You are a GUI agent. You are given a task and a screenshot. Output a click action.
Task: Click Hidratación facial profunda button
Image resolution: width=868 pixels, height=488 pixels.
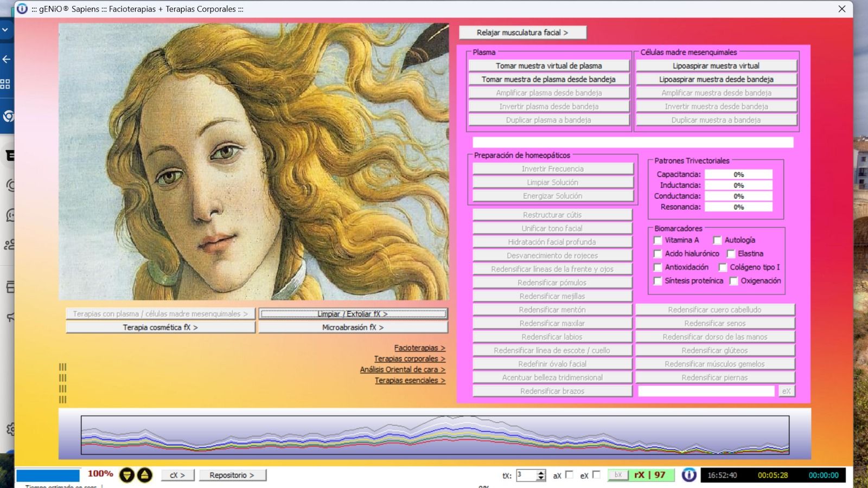pyautogui.click(x=552, y=242)
